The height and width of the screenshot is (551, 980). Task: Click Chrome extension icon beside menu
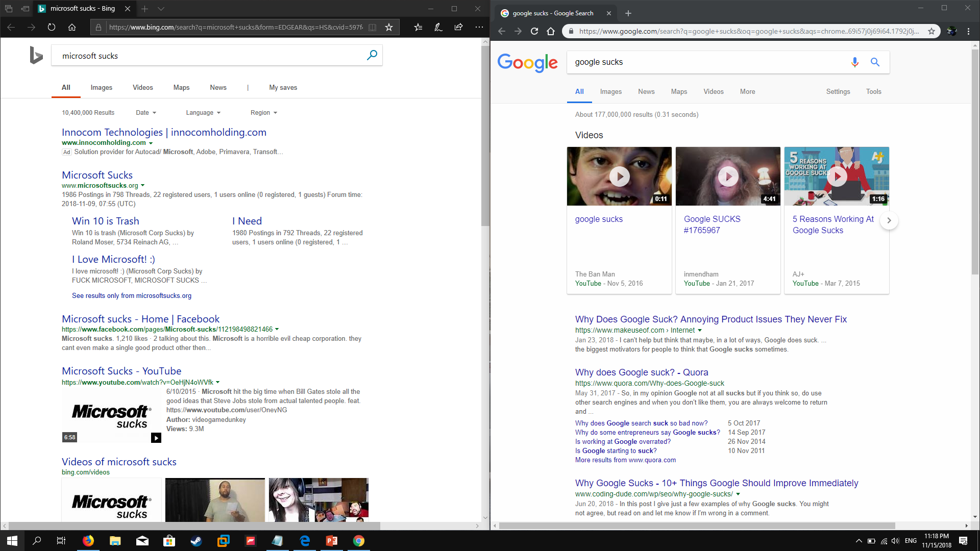pos(951,31)
